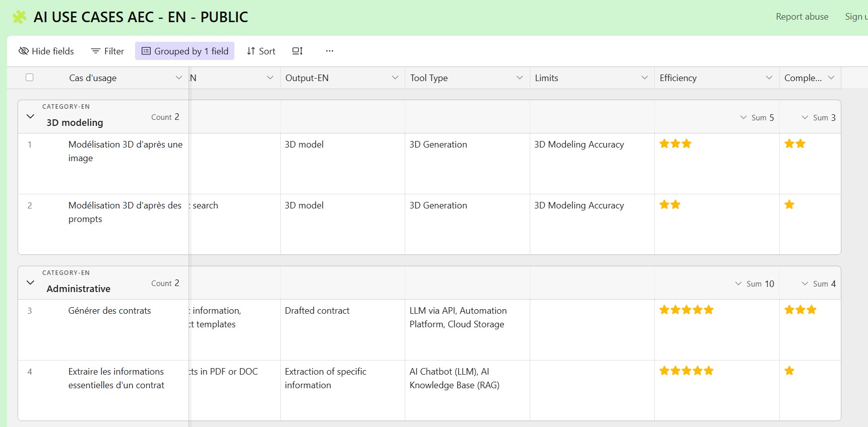The image size is (868, 427).
Task: Click 'information, templates' input cell in row 3
Action: (235, 330)
